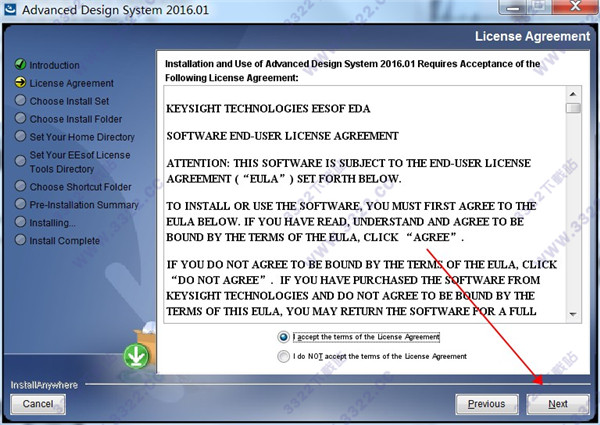600x425 pixels.
Task: Click the License Agreement step label
Action: [x=72, y=83]
